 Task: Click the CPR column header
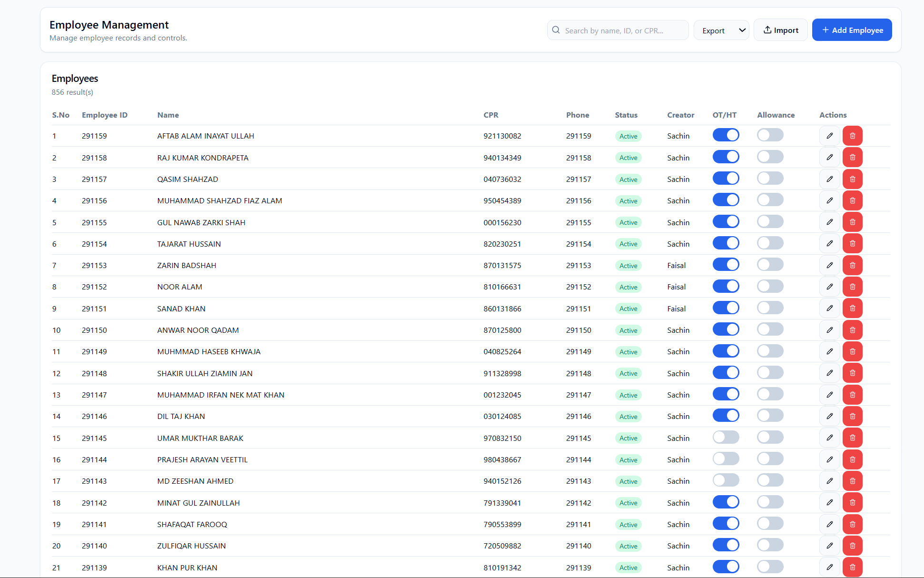click(491, 115)
